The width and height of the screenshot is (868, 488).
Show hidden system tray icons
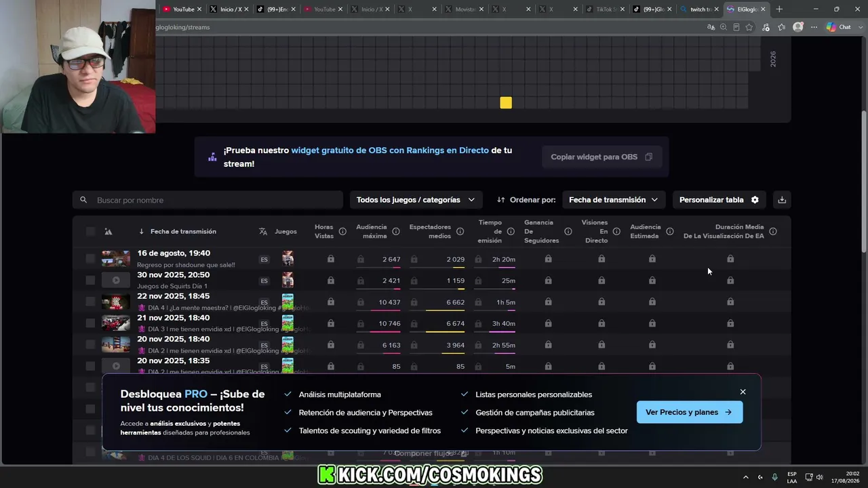coord(746,477)
